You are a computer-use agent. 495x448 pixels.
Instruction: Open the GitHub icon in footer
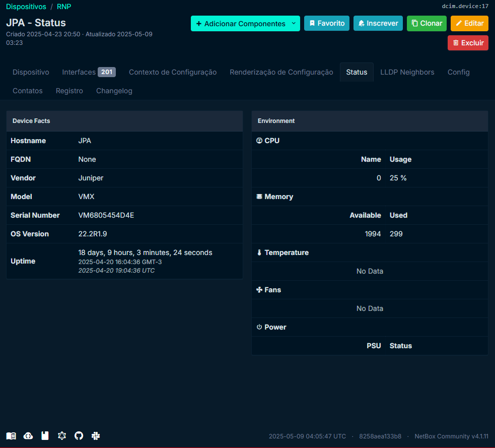79,436
